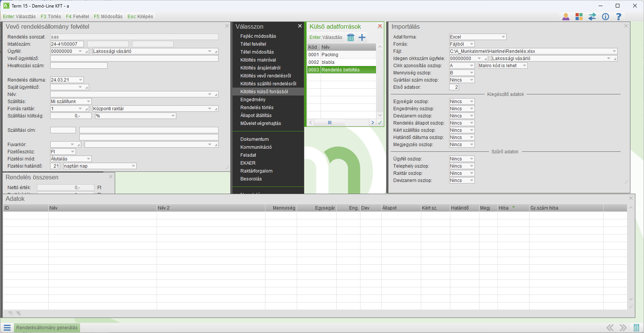This screenshot has height=333, width=644.
Task: Select Tétel felvétel in Válasszon menu
Action: [253, 44]
